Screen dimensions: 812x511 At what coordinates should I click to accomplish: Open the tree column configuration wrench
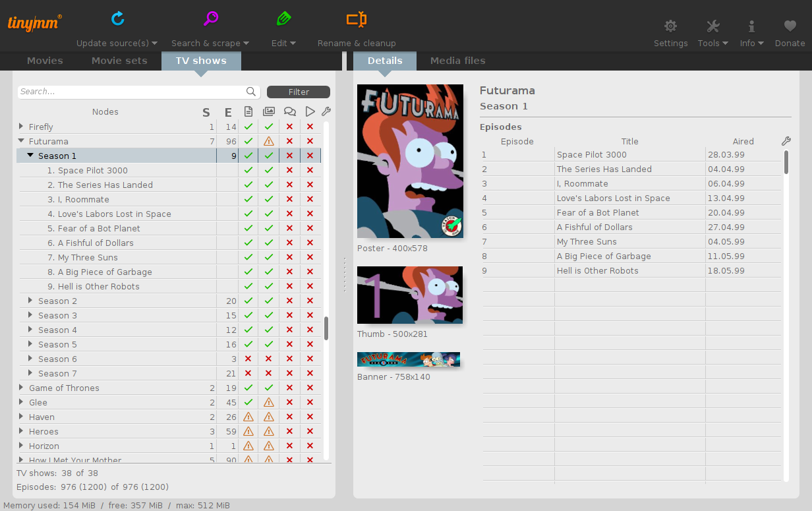(x=326, y=111)
